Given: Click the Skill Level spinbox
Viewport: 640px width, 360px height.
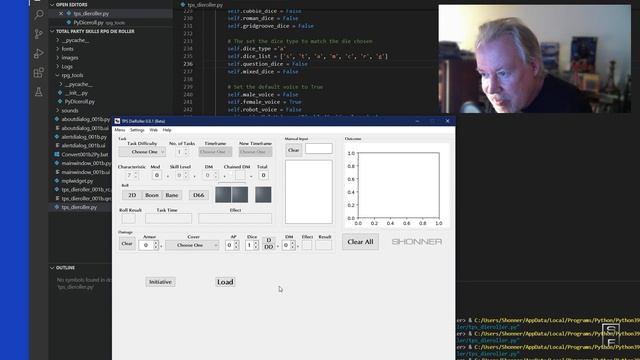Looking at the screenshot, I should (182, 175).
